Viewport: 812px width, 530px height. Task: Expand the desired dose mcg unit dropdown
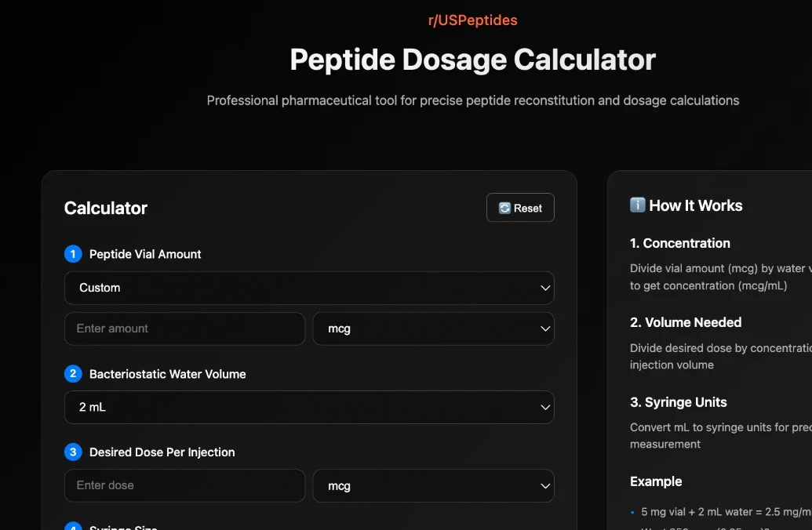coord(433,486)
